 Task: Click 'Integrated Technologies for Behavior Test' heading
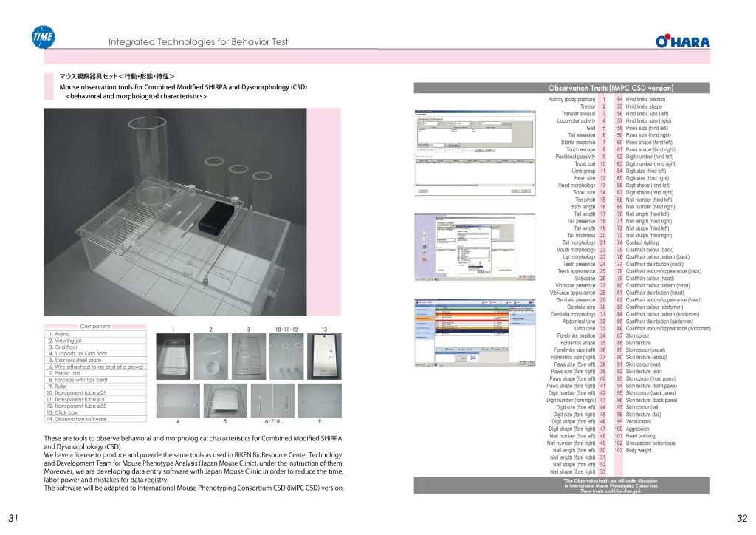pyautogui.click(x=198, y=42)
